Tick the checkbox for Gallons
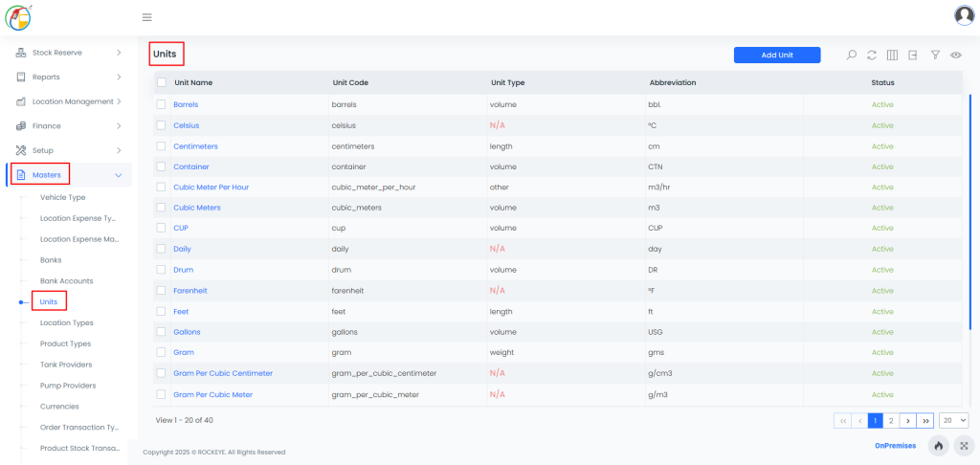This screenshot has width=980, height=465. coord(161,332)
